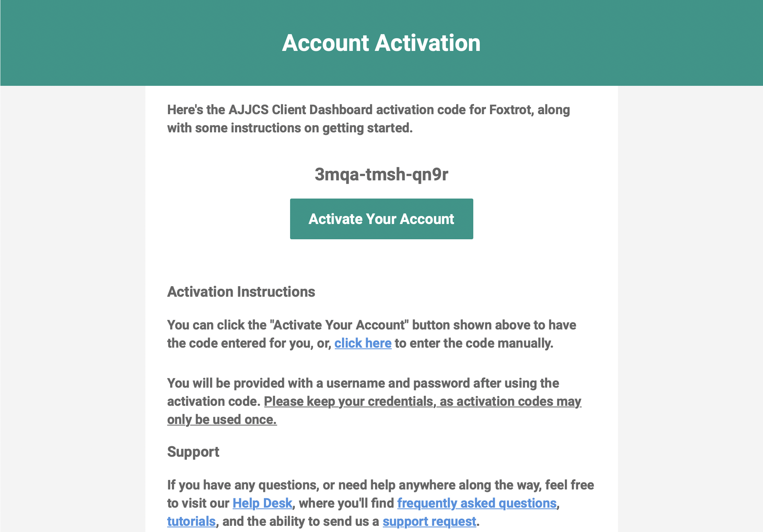Click the underlined "only be used once." text

[x=222, y=420]
